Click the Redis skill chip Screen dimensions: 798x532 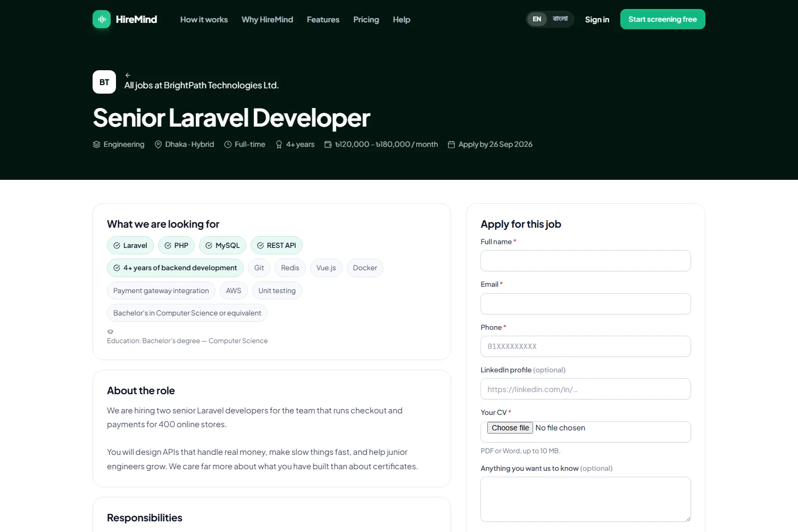click(x=290, y=268)
